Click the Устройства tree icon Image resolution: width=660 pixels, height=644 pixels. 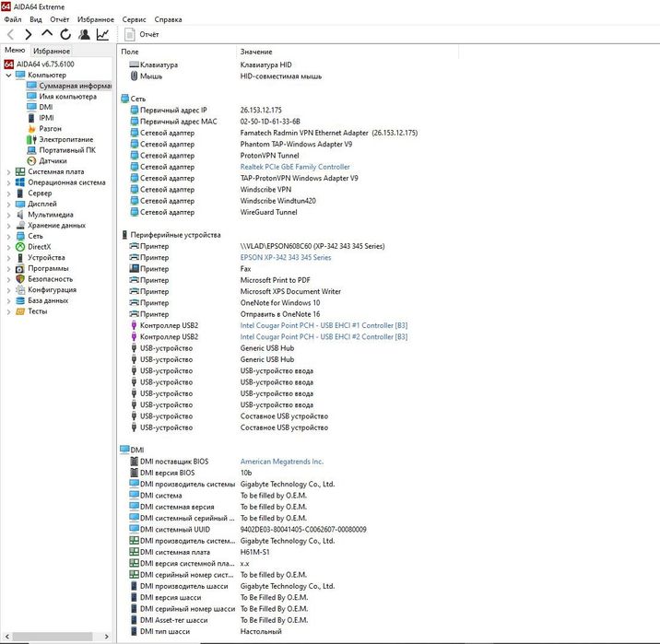pos(20,257)
